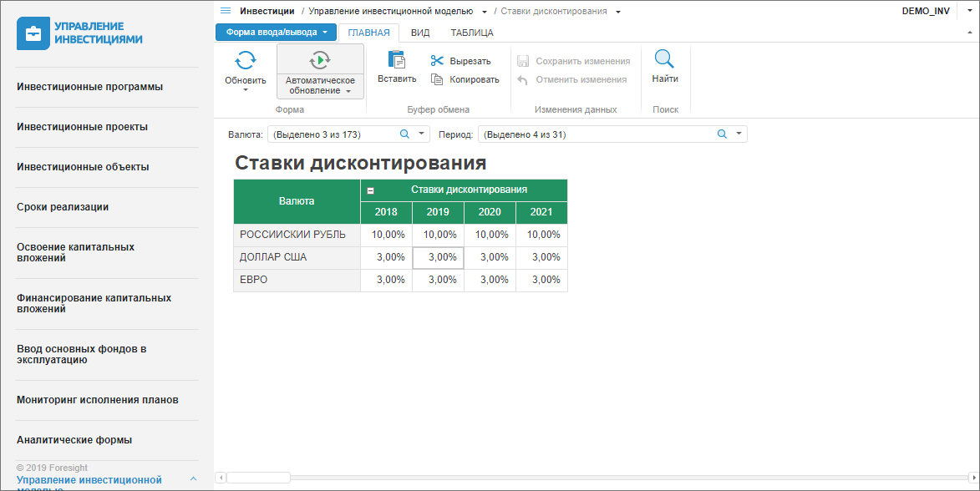Click the hamburger menu icon beside Инвестиции
The image size is (980, 491).
click(x=226, y=11)
